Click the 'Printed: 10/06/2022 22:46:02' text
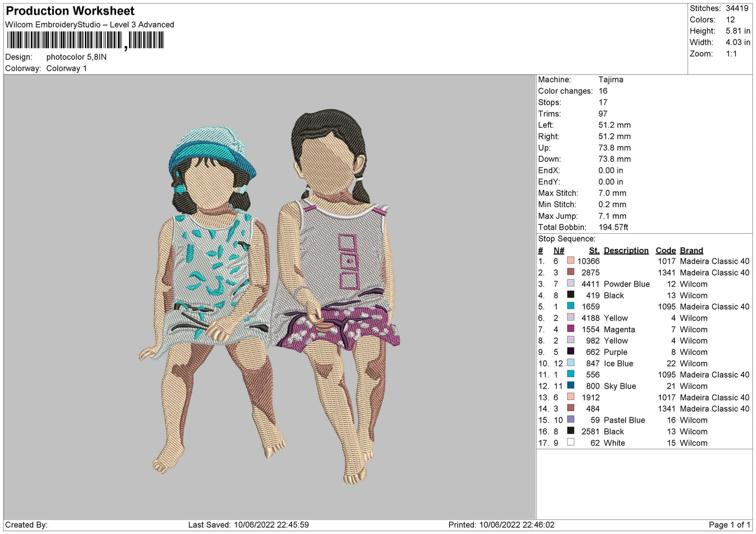Screen dimensions: 756x534 point(501,525)
